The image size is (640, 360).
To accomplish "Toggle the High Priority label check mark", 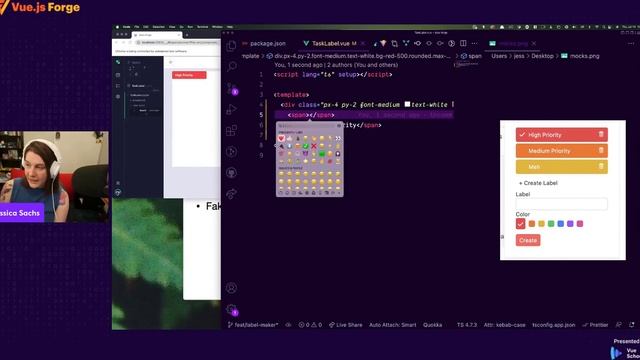I will click(522, 135).
